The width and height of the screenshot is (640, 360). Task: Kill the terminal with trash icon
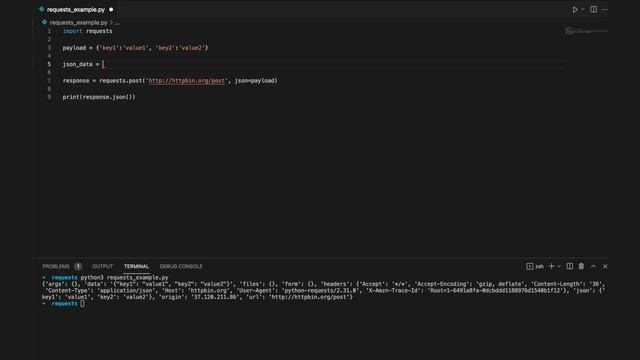(x=581, y=267)
